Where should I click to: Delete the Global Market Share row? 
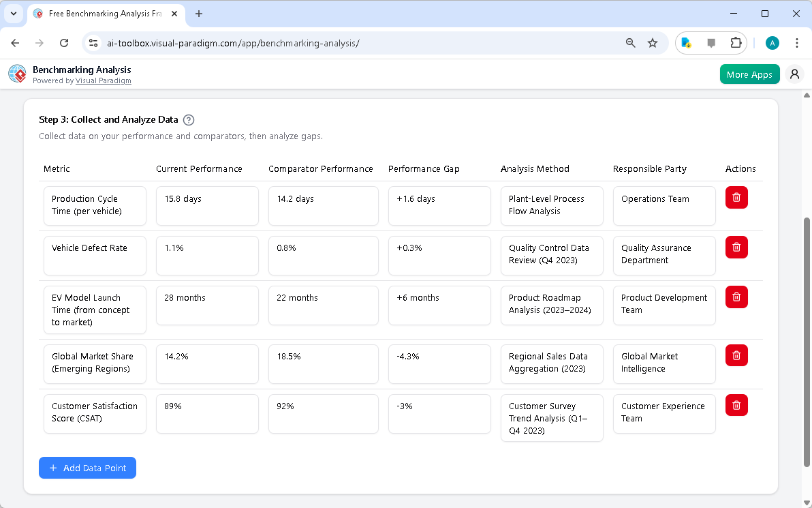tap(736, 355)
